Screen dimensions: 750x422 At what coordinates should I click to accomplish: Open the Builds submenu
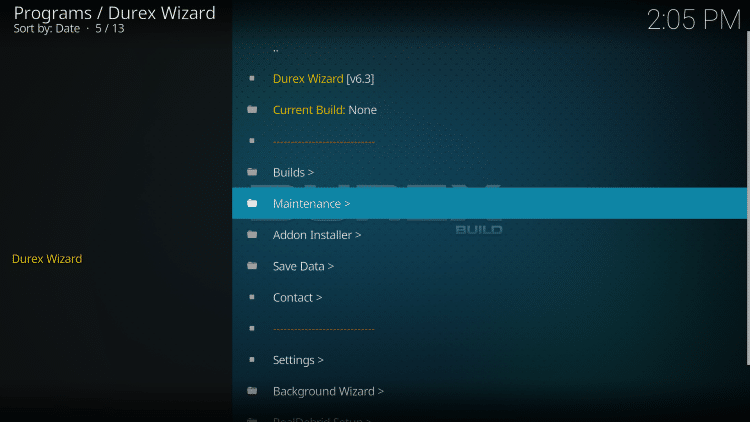(x=293, y=172)
